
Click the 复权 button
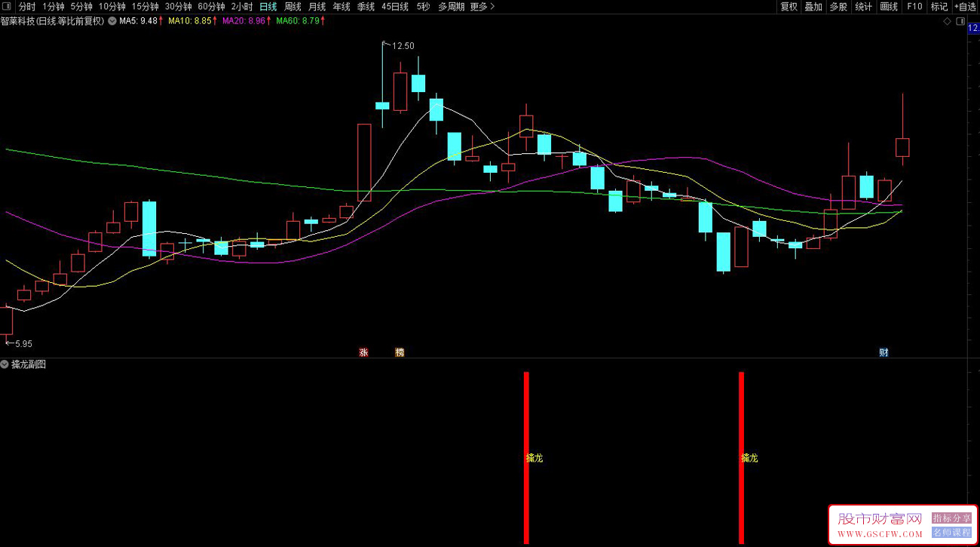pos(789,7)
